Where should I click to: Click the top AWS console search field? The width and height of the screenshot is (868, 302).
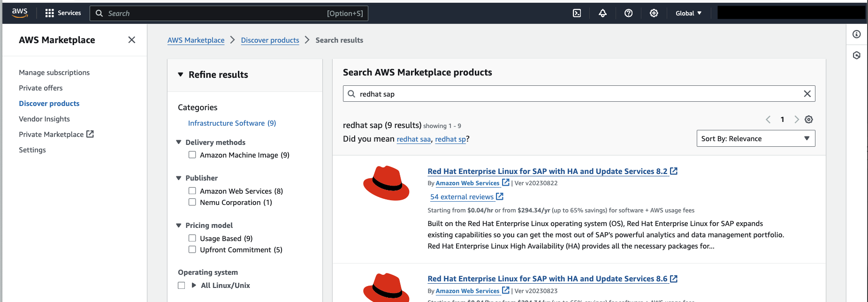point(229,13)
